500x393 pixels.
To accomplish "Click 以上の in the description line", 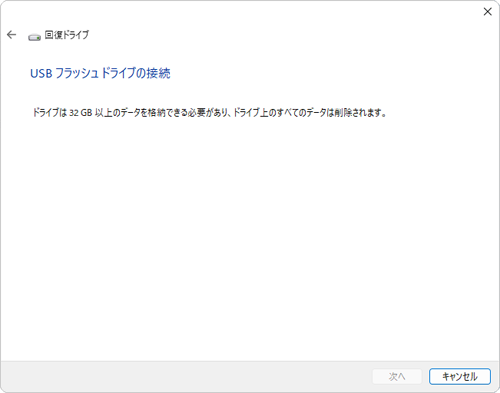I will click(105, 113).
